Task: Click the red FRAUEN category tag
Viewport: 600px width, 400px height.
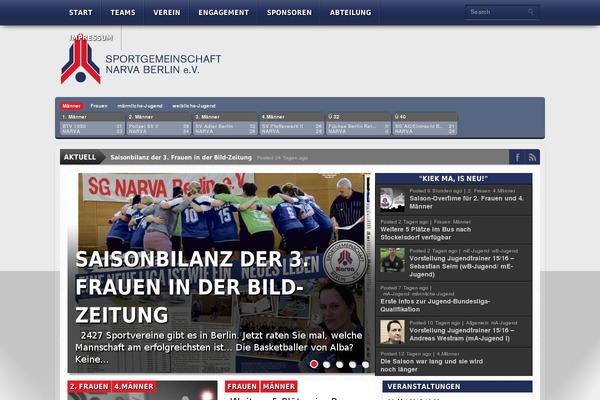Action: (x=242, y=387)
